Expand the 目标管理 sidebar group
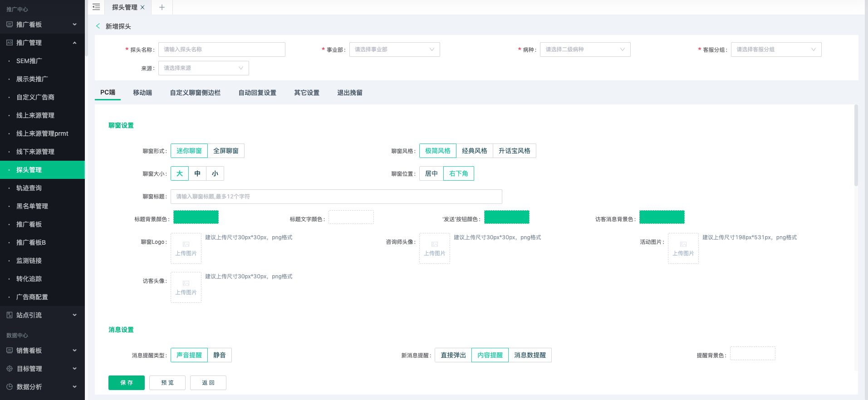This screenshot has height=400, width=868. [74, 369]
